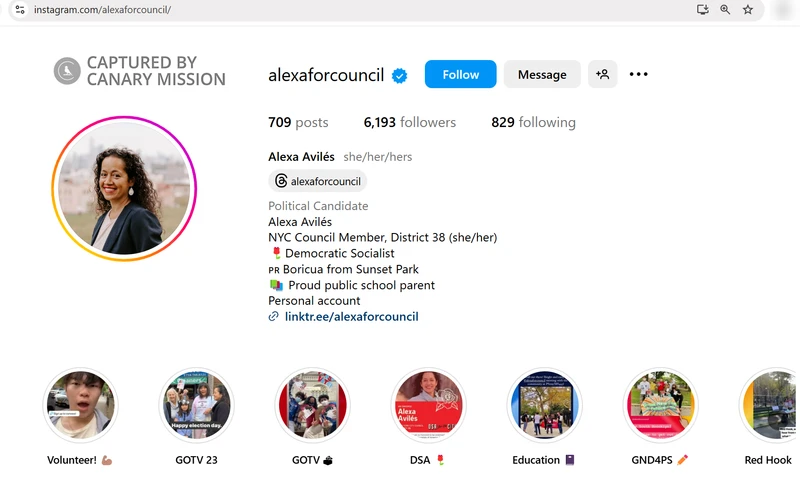Send a Message to this profile

(542, 74)
